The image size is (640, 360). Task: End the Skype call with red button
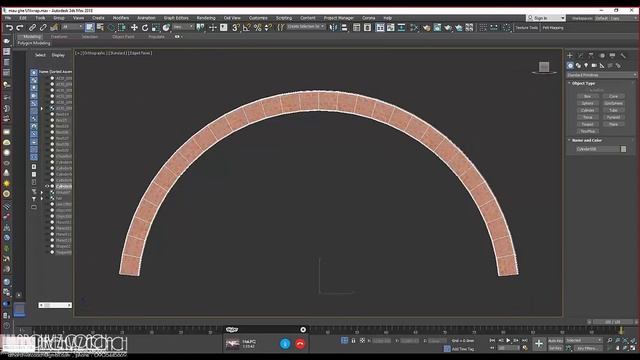pos(300,344)
